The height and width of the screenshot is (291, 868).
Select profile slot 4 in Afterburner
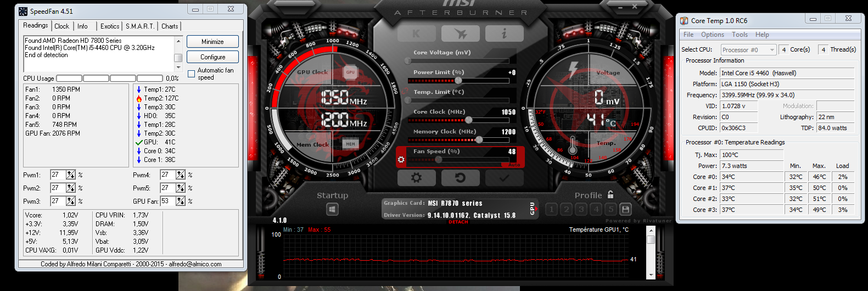[x=596, y=209]
